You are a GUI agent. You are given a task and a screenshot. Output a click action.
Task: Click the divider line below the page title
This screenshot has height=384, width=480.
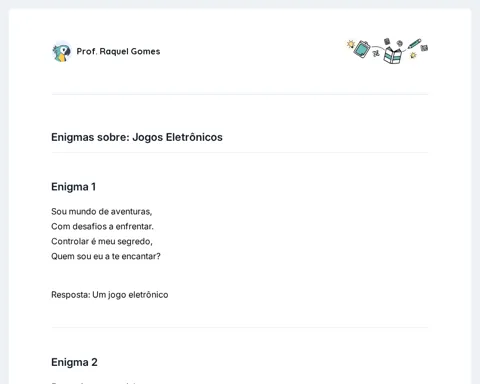240,153
